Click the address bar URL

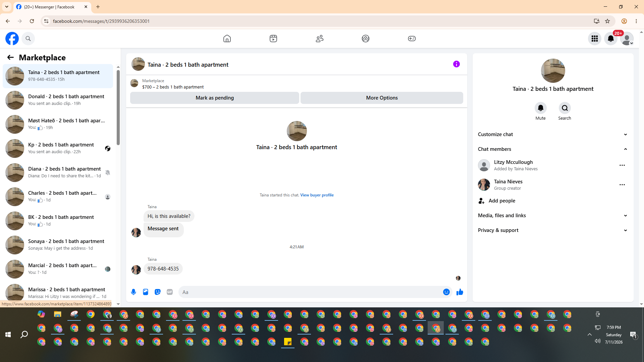pyautogui.click(x=101, y=21)
